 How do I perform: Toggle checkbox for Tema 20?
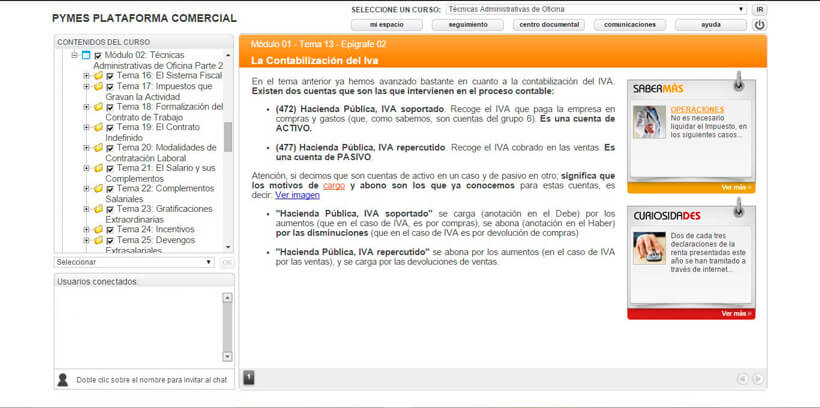pos(110,148)
